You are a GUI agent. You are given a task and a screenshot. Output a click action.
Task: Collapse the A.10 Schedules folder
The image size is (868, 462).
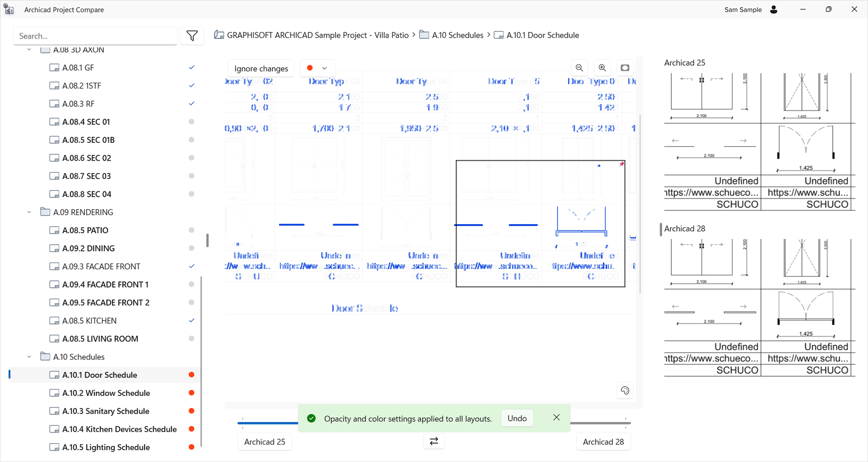pos(29,357)
